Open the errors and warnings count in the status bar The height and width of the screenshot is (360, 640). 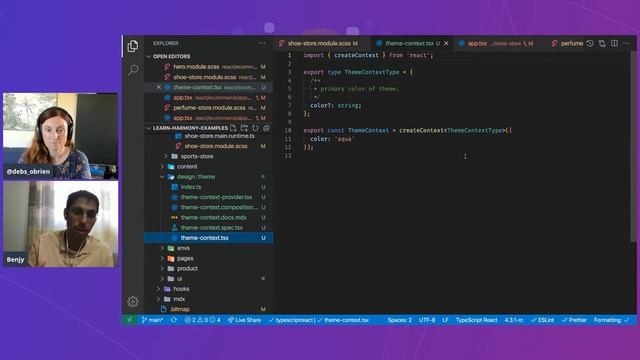click(x=202, y=320)
